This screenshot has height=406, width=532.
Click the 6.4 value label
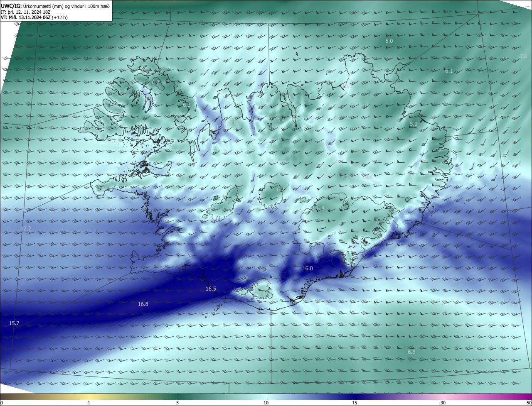281,120
